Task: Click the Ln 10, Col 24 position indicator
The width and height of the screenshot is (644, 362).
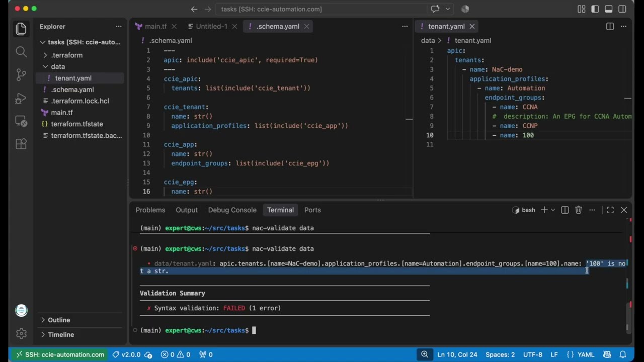Action: pyautogui.click(x=457, y=354)
